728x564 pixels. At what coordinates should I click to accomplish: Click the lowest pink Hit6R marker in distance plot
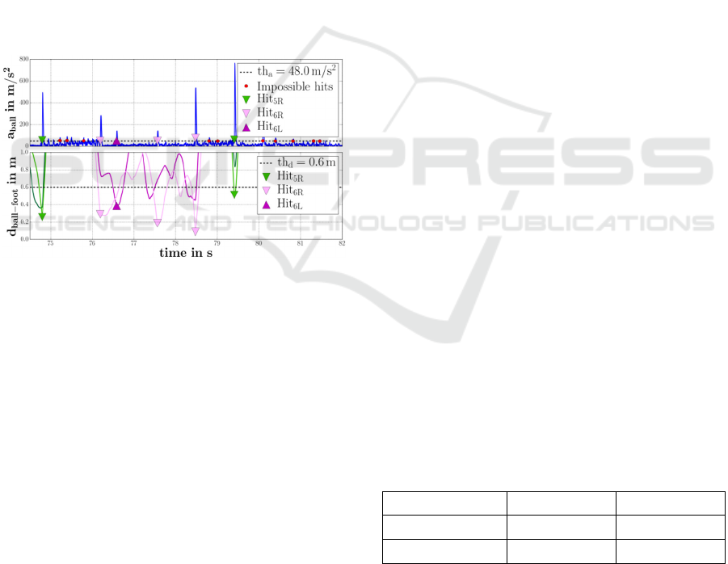tap(196, 231)
